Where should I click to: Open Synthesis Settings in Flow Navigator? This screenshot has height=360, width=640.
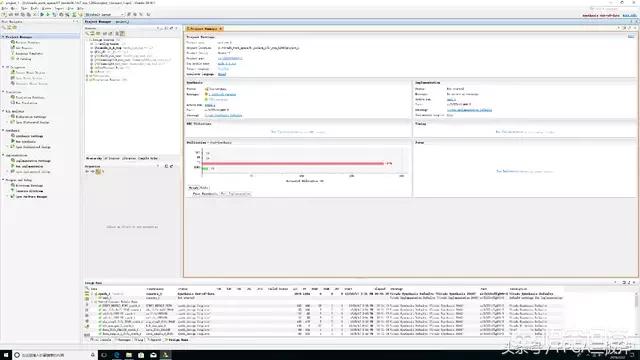point(29,136)
